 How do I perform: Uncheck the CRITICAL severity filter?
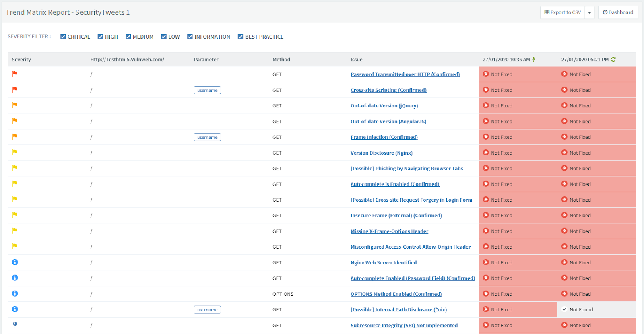tap(63, 37)
